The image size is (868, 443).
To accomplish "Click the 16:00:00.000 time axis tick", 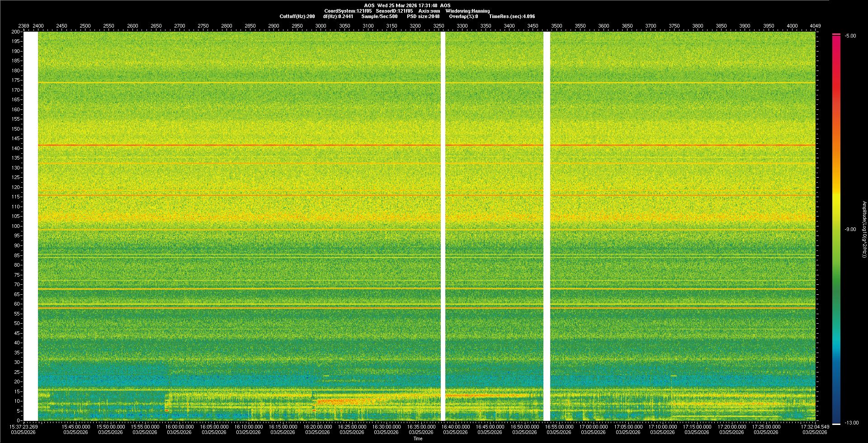I will (x=180, y=426).
